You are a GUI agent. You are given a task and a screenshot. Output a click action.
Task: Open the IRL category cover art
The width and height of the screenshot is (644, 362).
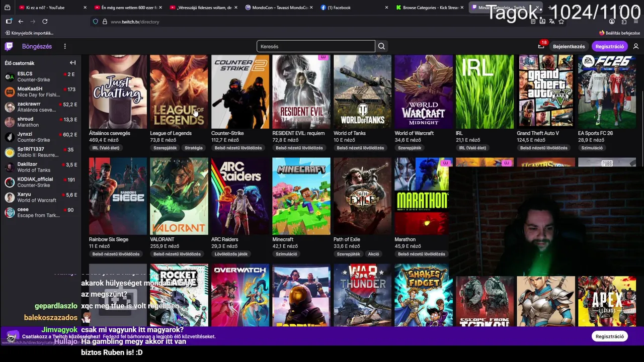[485, 92]
